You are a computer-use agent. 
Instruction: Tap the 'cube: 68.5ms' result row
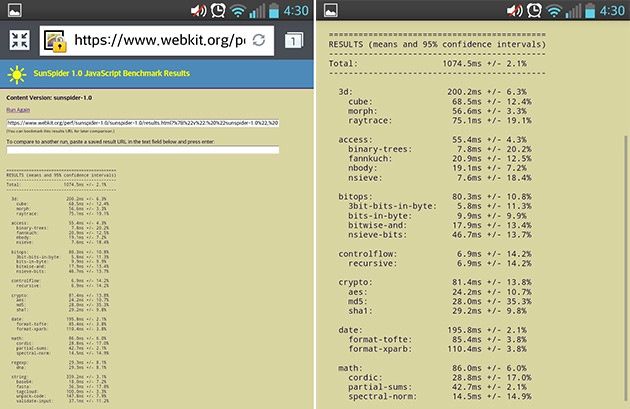point(440,102)
